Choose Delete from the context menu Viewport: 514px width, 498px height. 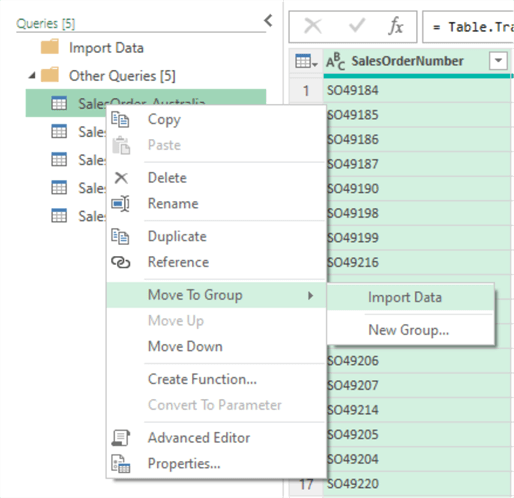167,178
